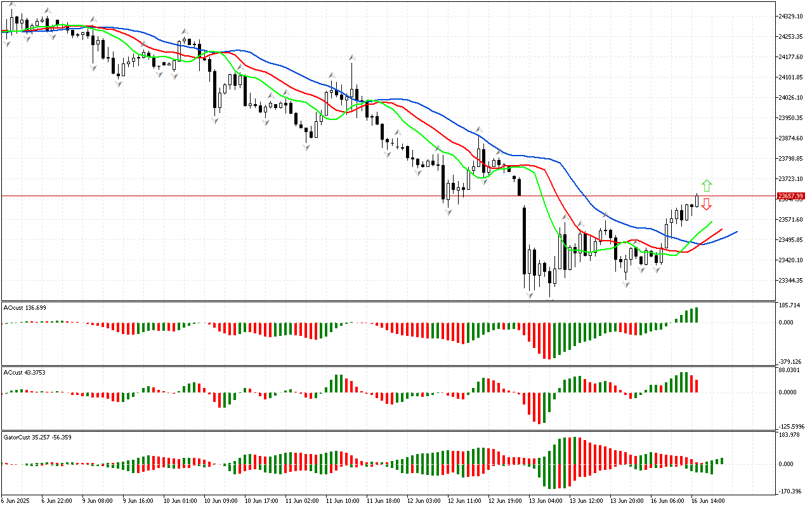Select the blue Alligator jaw line's right end
The height and width of the screenshot is (508, 812).
[x=736, y=232]
